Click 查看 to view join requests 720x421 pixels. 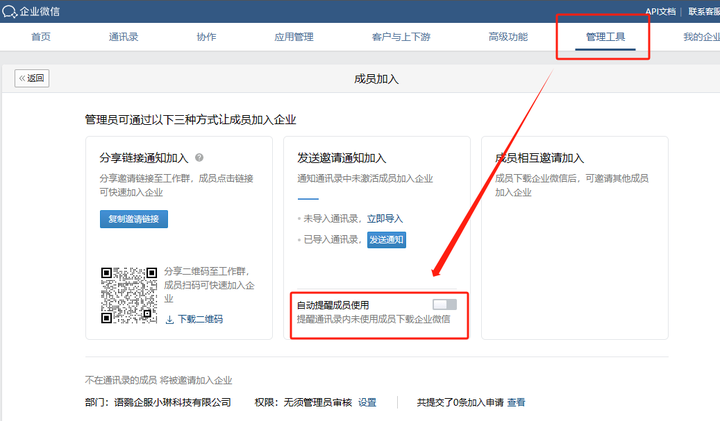pos(516,402)
